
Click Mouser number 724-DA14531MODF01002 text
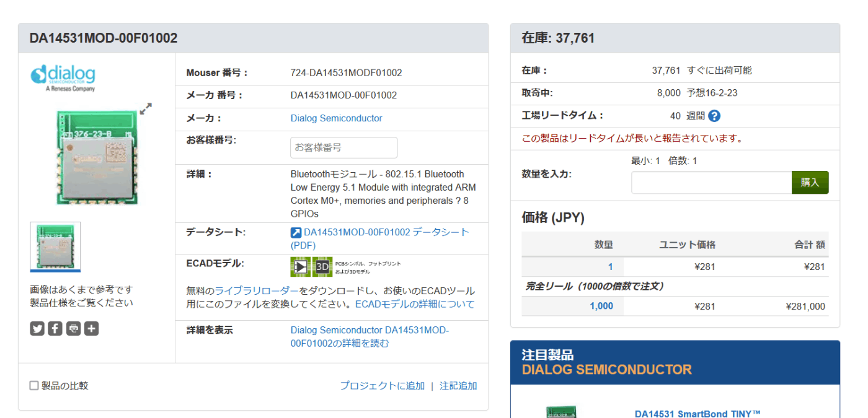[x=346, y=73]
